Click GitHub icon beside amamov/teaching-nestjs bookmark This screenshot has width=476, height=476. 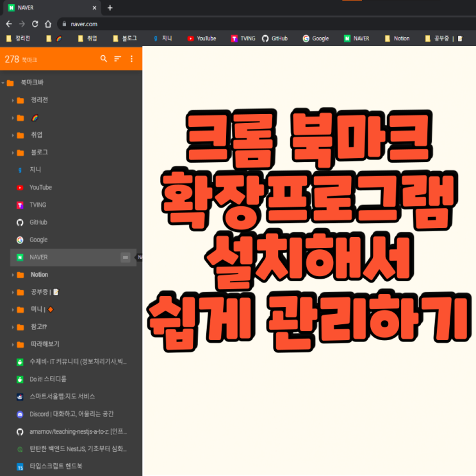coord(20,432)
